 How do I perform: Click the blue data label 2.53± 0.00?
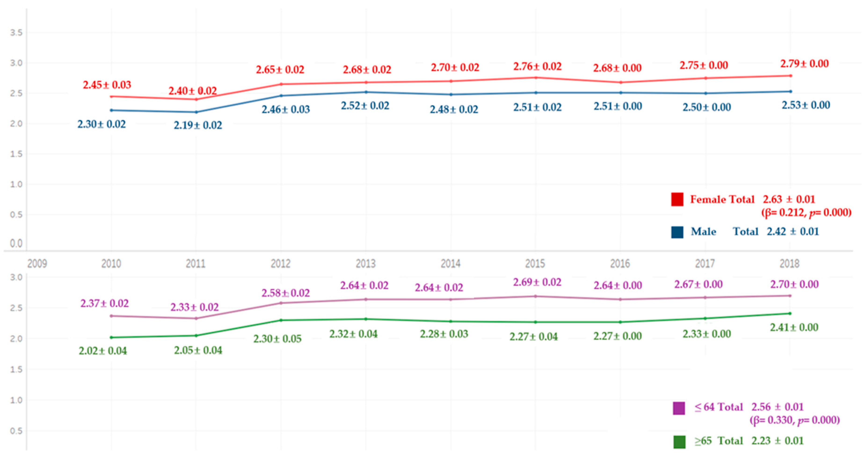(x=806, y=105)
